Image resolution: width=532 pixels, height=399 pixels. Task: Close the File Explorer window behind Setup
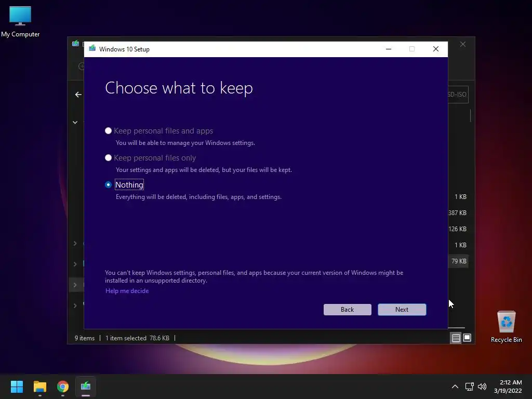(463, 45)
